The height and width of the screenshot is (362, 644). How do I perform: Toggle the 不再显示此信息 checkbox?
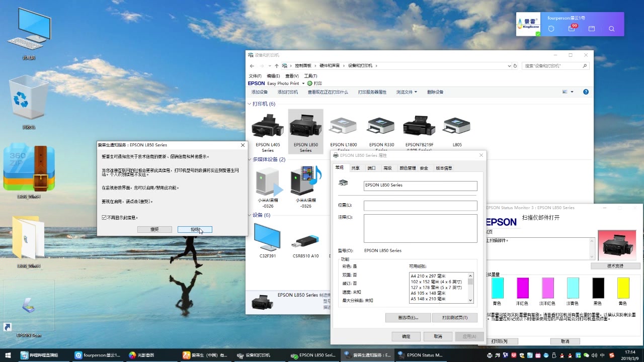104,218
